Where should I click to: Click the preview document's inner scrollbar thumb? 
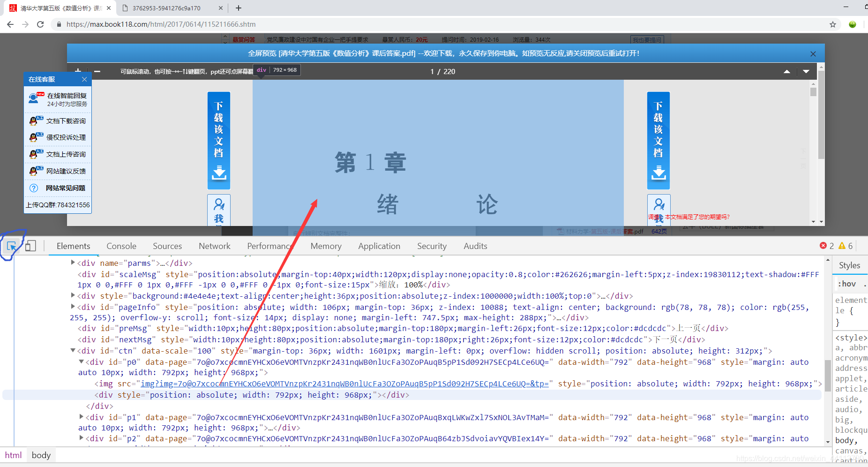tap(813, 91)
